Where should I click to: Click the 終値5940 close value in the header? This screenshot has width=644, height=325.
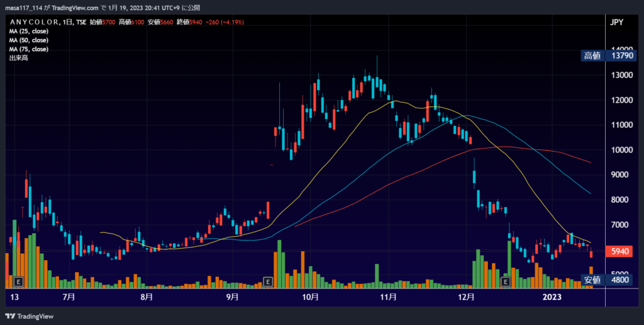click(x=189, y=22)
